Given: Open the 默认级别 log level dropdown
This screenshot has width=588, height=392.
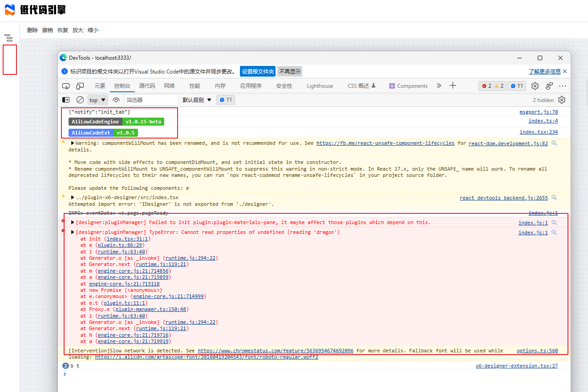Looking at the screenshot, I should pos(196,100).
